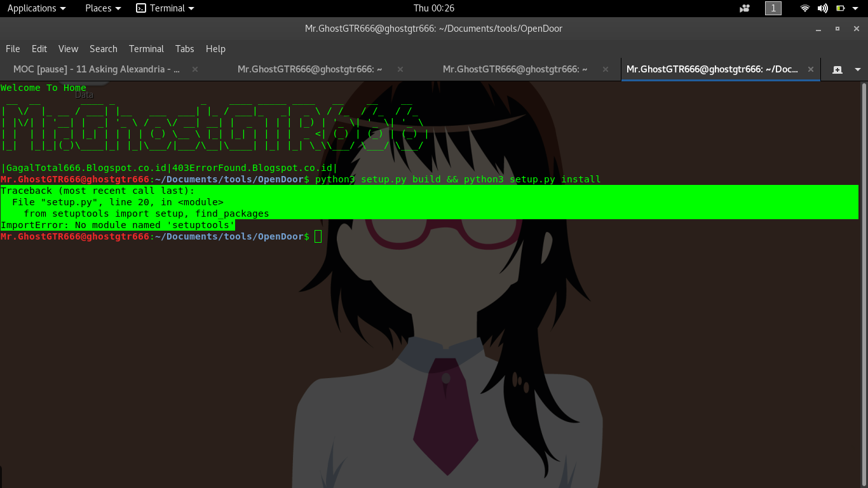Open the Applications menu
This screenshot has height=488, width=868.
36,8
